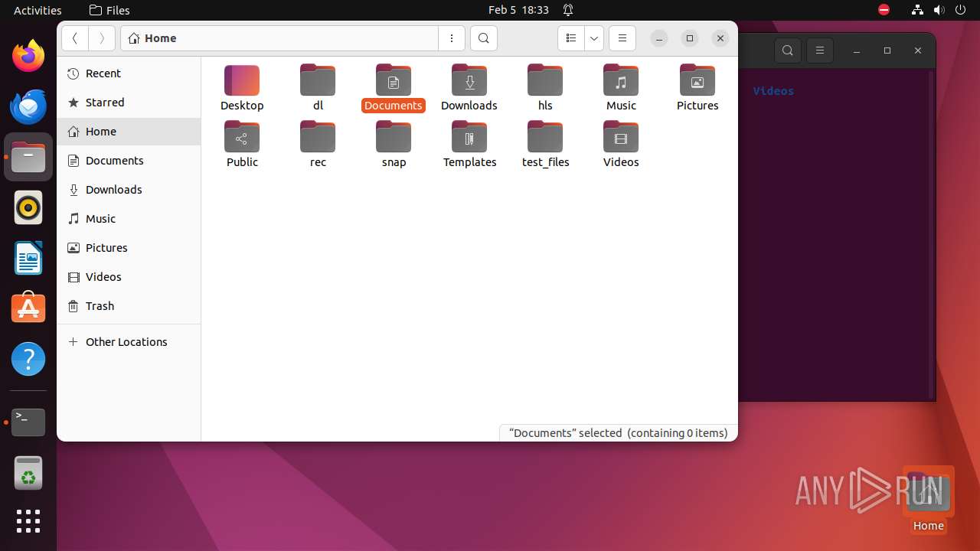The height and width of the screenshot is (551, 980).
Task: Open Trash in the sidebar
Action: click(x=129, y=306)
